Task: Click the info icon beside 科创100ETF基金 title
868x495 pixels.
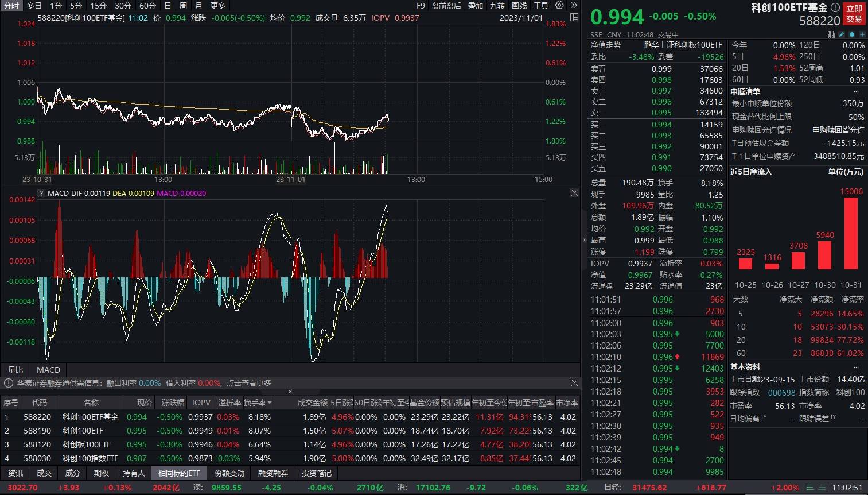Action: pos(835,7)
